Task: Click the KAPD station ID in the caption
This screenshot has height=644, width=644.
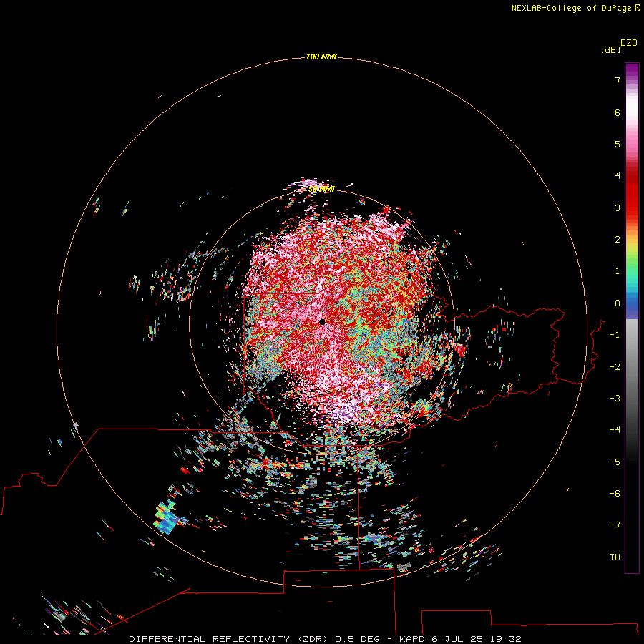Action: coord(412,639)
